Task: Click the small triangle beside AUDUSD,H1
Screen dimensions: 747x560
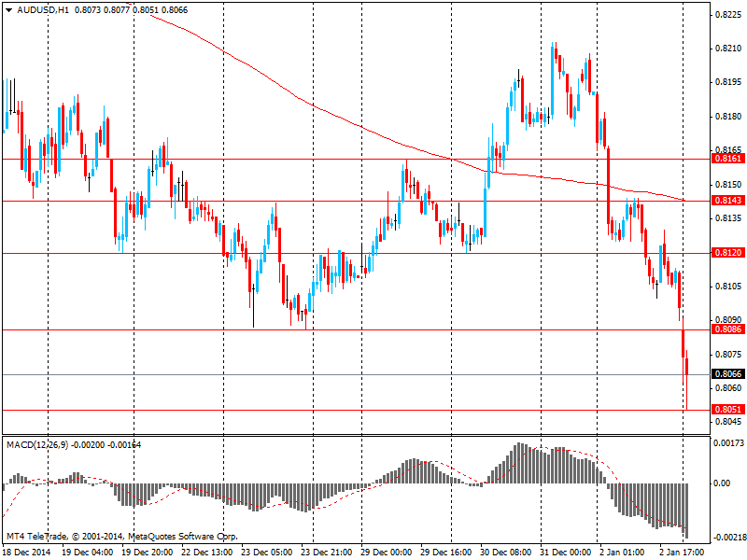Action: pyautogui.click(x=8, y=9)
